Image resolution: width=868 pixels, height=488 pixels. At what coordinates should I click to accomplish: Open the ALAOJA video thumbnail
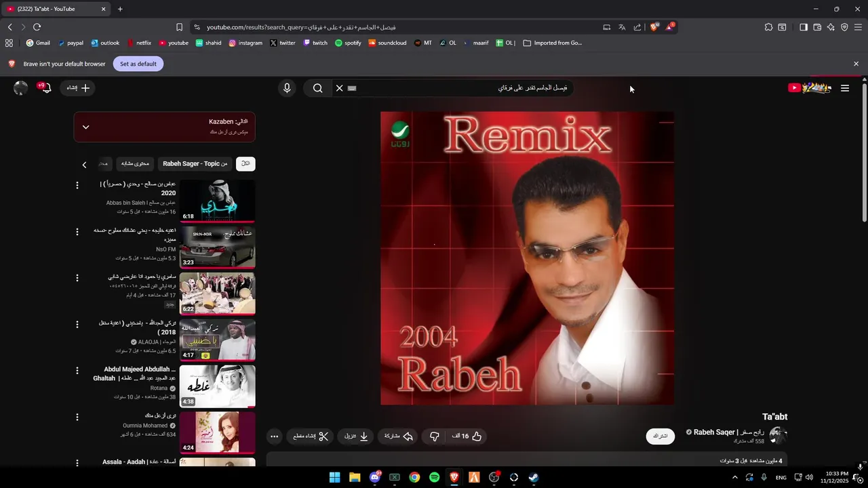point(217,340)
